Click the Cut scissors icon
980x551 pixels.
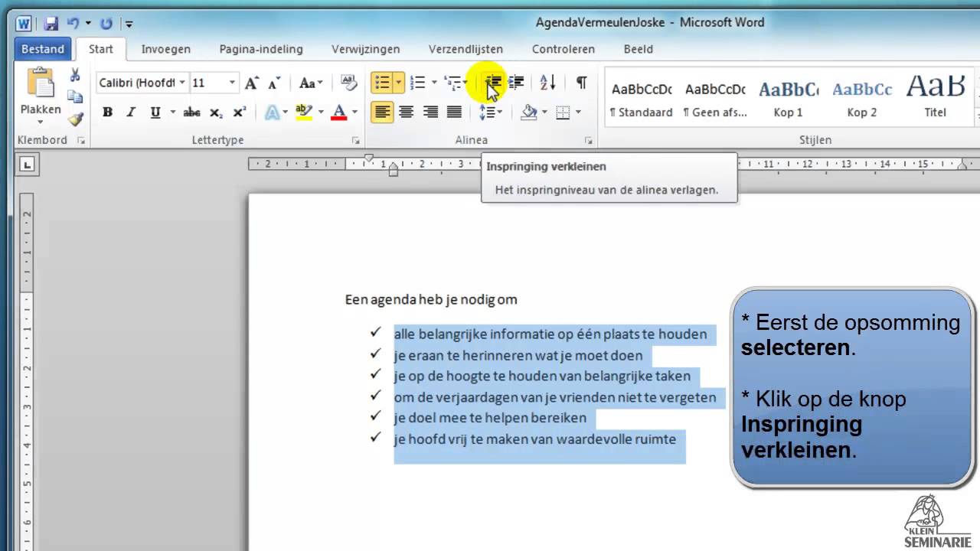pos(75,75)
